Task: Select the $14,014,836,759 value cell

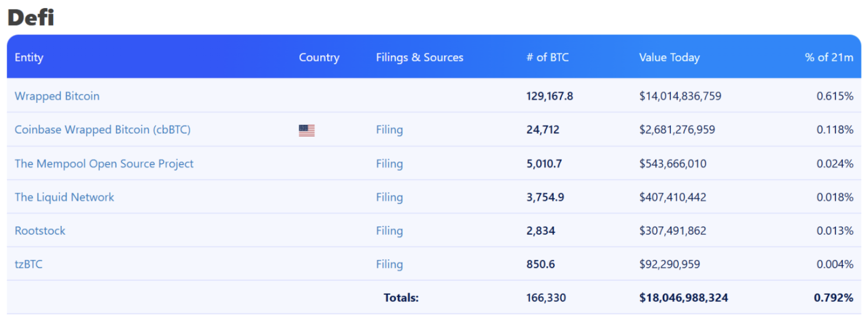Action: tap(680, 96)
